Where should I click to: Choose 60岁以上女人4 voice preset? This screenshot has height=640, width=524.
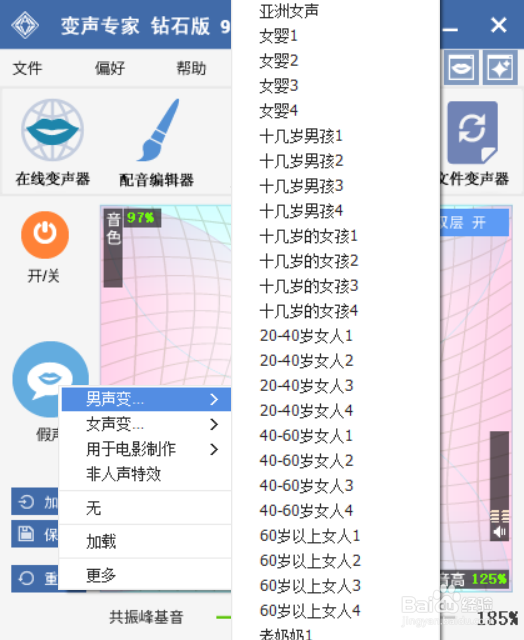click(x=310, y=611)
